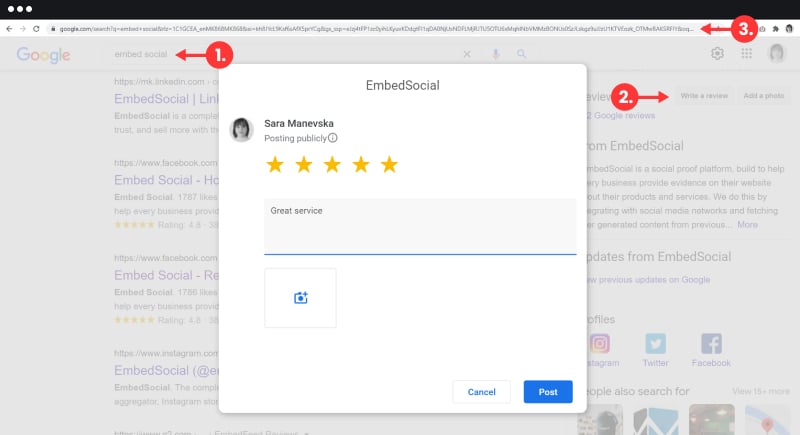Open the Twitter profile icon
The height and width of the screenshot is (435, 800).
(x=655, y=344)
